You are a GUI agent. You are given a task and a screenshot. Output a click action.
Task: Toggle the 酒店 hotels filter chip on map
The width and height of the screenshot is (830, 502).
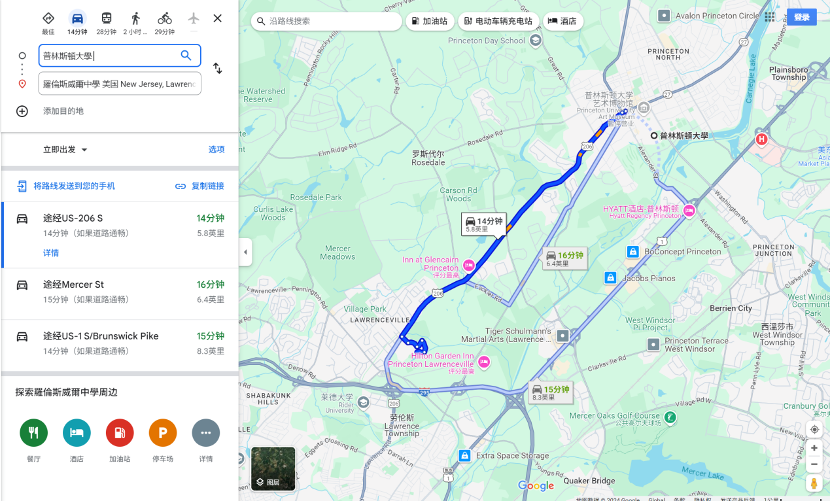(562, 21)
